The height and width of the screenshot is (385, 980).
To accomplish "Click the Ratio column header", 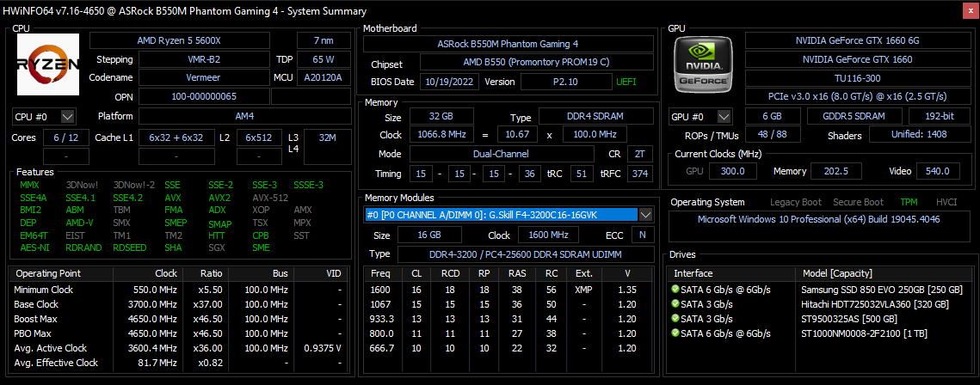I will coord(206,273).
